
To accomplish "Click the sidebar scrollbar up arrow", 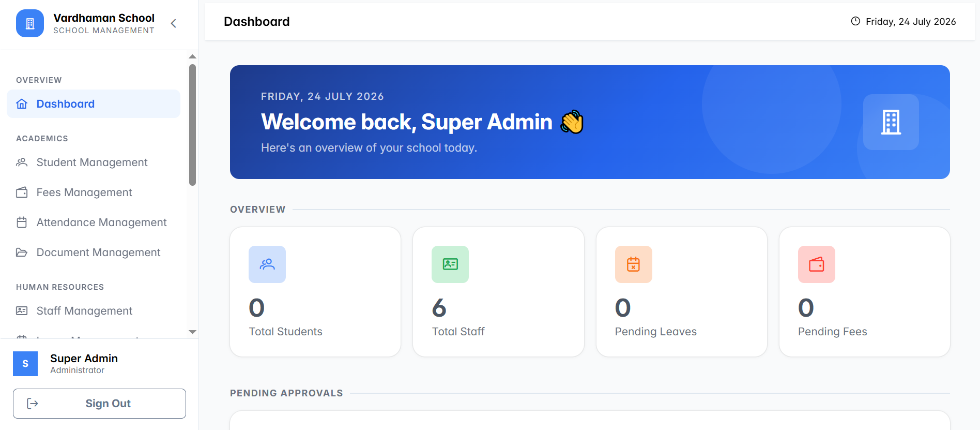I will click(x=192, y=56).
